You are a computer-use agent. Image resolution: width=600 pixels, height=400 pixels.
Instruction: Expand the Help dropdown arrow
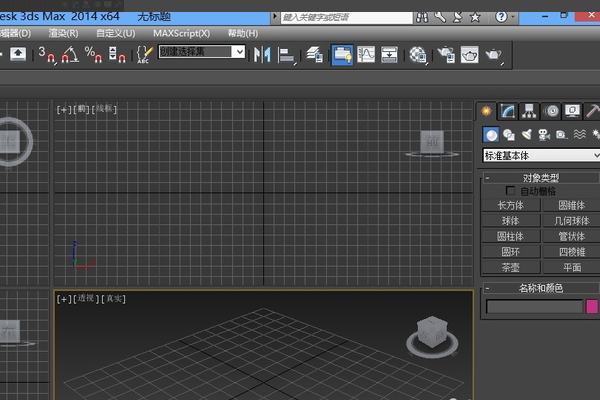tap(513, 17)
